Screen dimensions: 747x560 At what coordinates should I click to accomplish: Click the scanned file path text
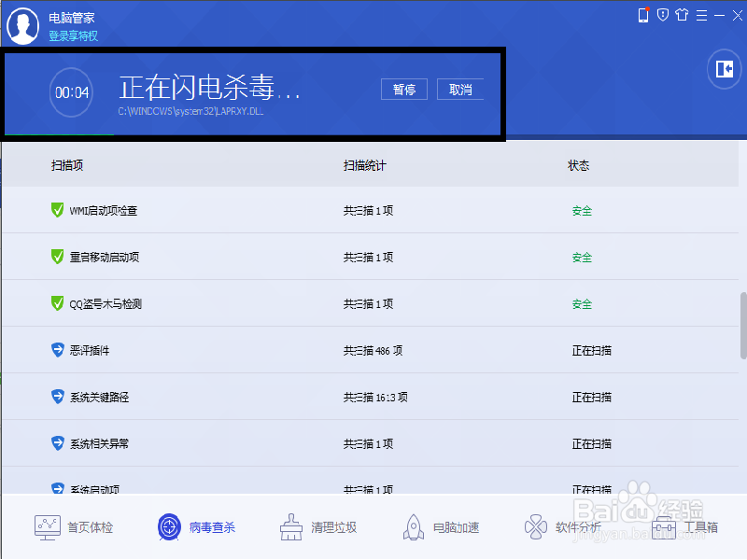click(190, 111)
